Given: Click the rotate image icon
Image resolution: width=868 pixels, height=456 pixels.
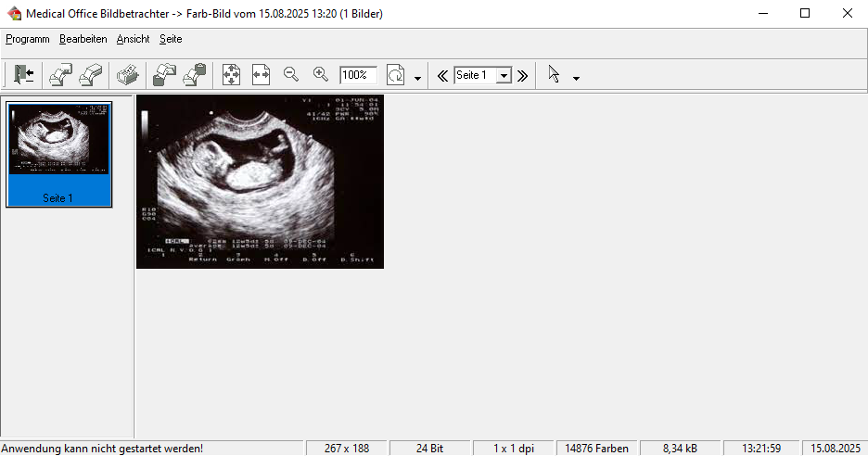Looking at the screenshot, I should pyautogui.click(x=396, y=75).
